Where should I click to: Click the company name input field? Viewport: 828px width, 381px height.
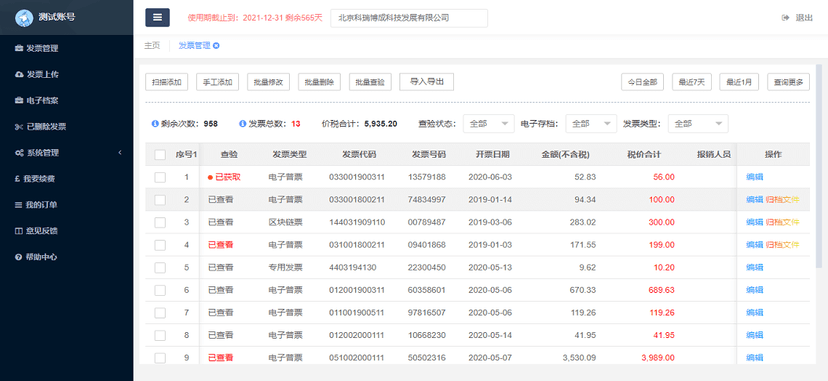409,18
